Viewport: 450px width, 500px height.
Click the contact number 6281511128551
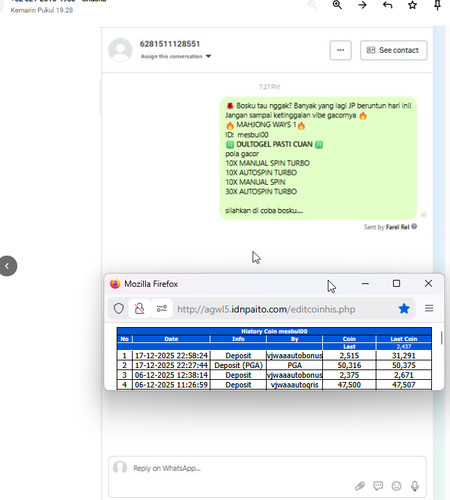coord(170,44)
